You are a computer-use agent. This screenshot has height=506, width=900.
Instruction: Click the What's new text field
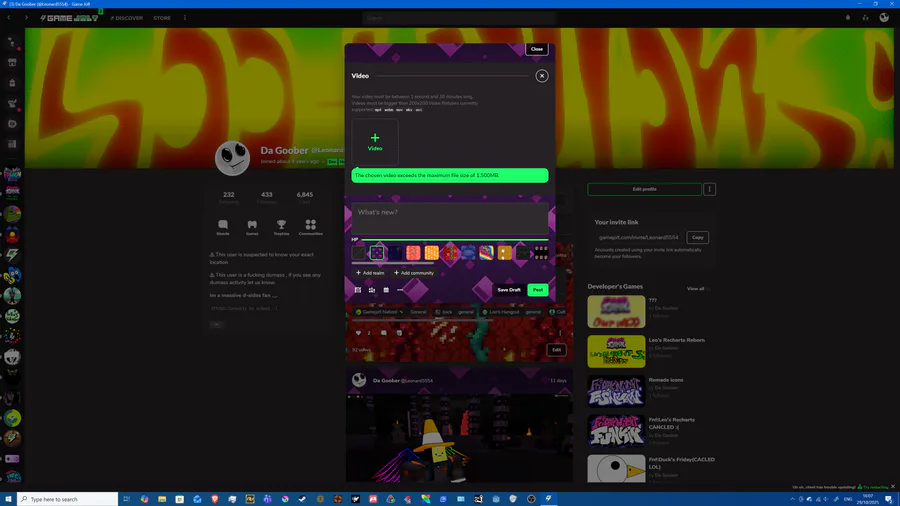coord(449,218)
